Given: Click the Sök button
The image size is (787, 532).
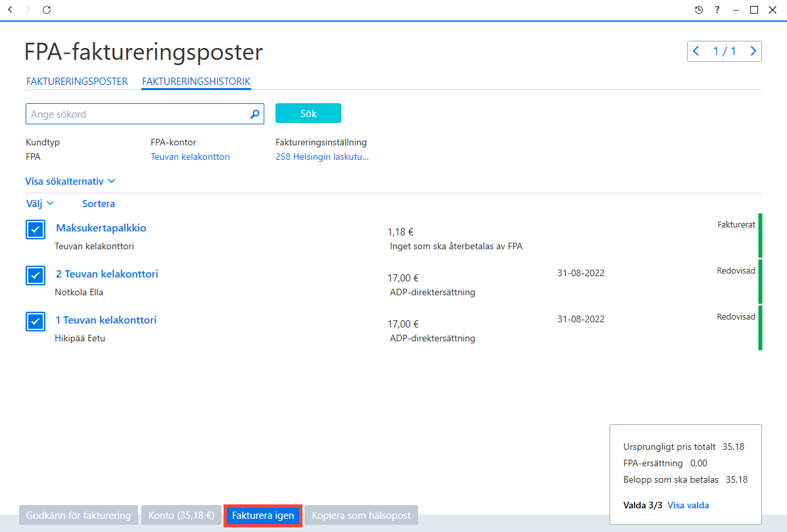Looking at the screenshot, I should tap(308, 113).
